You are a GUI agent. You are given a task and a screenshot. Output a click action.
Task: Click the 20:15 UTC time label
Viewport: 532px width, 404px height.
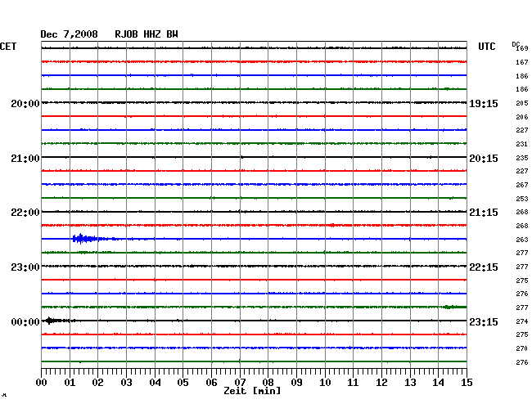[x=484, y=159]
